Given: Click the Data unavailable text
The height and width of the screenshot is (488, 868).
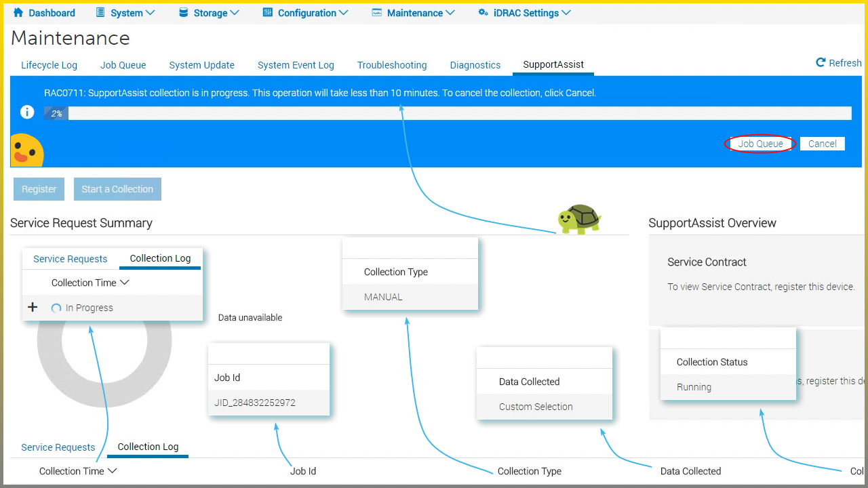Looking at the screenshot, I should point(250,317).
